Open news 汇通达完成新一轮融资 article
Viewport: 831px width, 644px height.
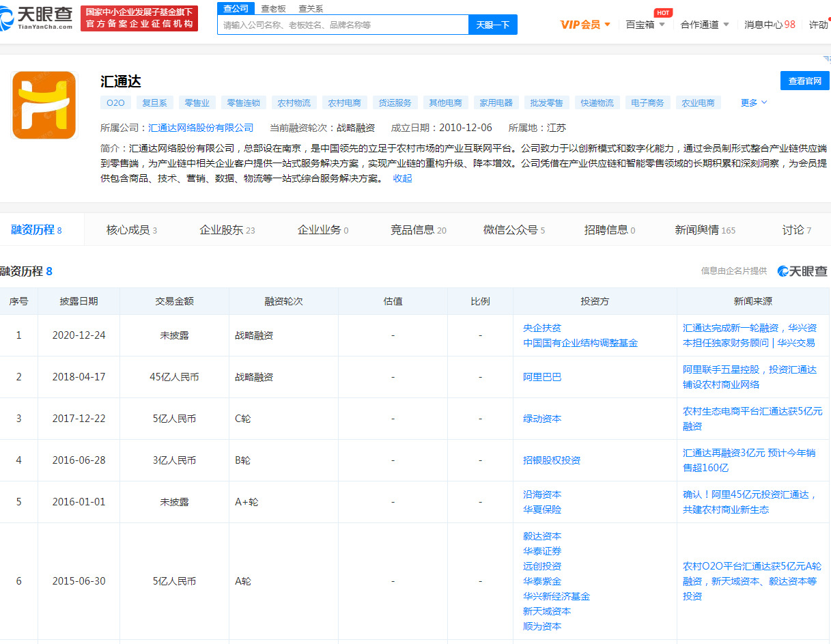coord(750,335)
